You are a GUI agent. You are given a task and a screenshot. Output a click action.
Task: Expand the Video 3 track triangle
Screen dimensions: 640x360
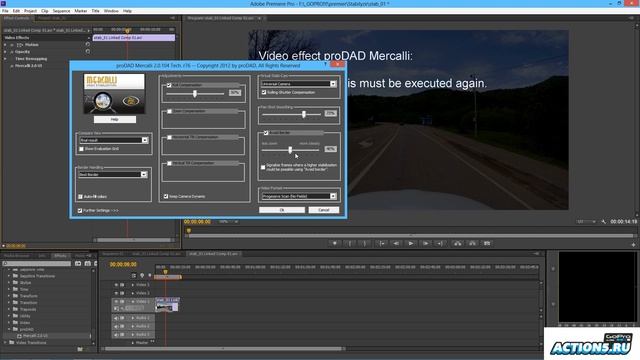point(133,285)
